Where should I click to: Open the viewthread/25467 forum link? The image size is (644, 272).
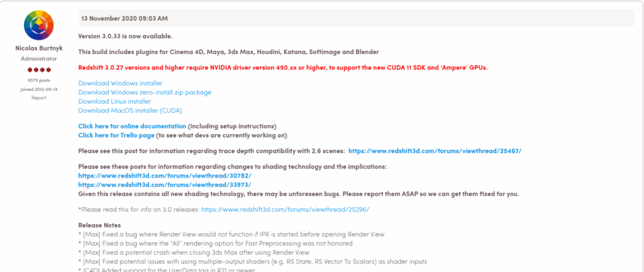(x=435, y=150)
